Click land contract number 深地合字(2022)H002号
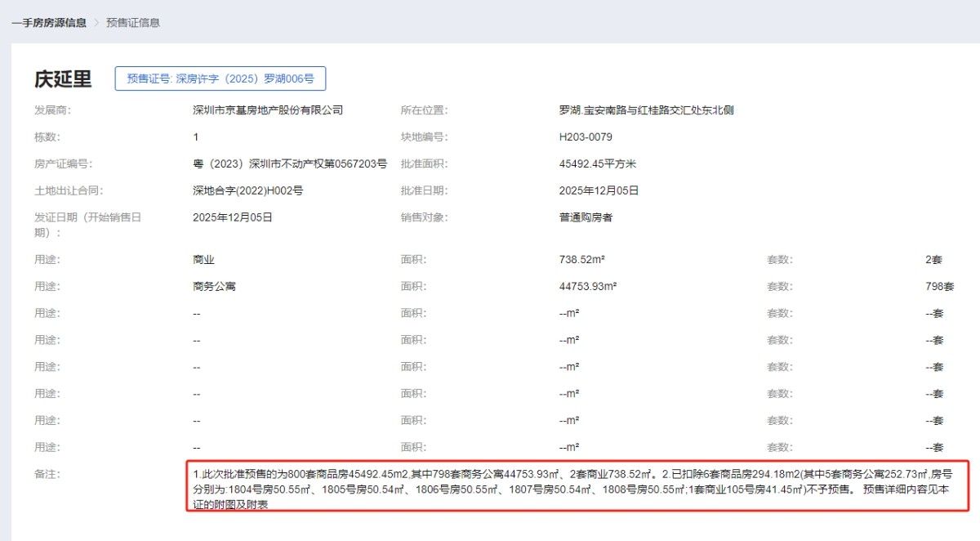The image size is (980, 541). coord(247,191)
